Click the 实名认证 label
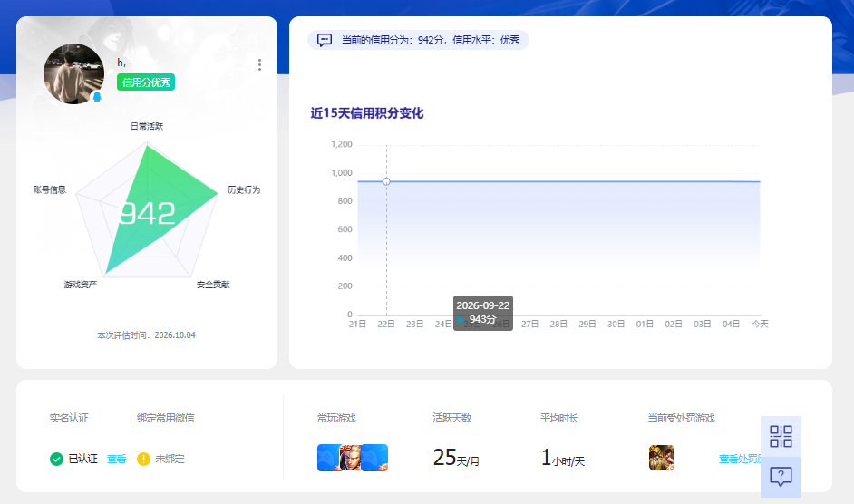 (x=69, y=418)
